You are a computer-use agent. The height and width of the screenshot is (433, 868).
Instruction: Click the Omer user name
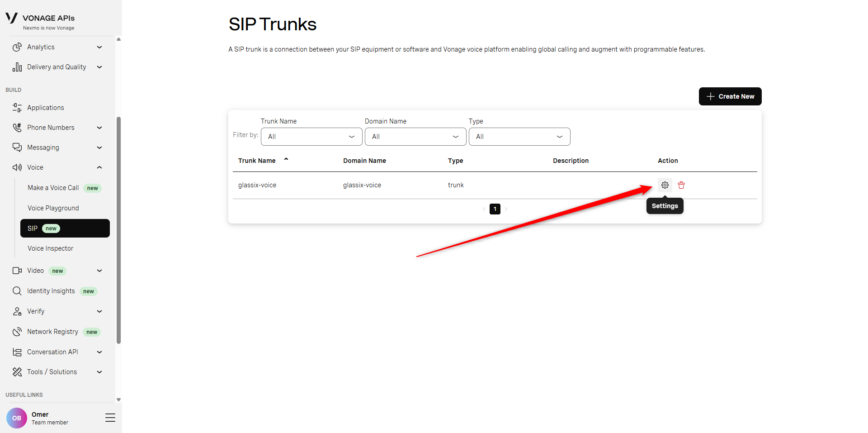click(40, 414)
